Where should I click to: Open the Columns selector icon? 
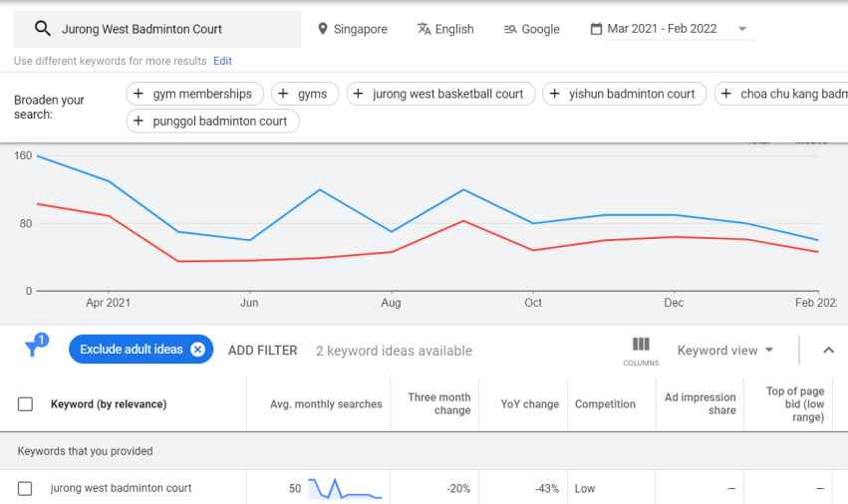pos(641,351)
